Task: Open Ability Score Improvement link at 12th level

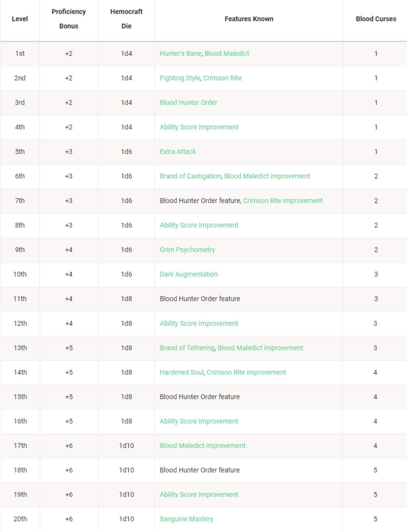Action: point(199,323)
